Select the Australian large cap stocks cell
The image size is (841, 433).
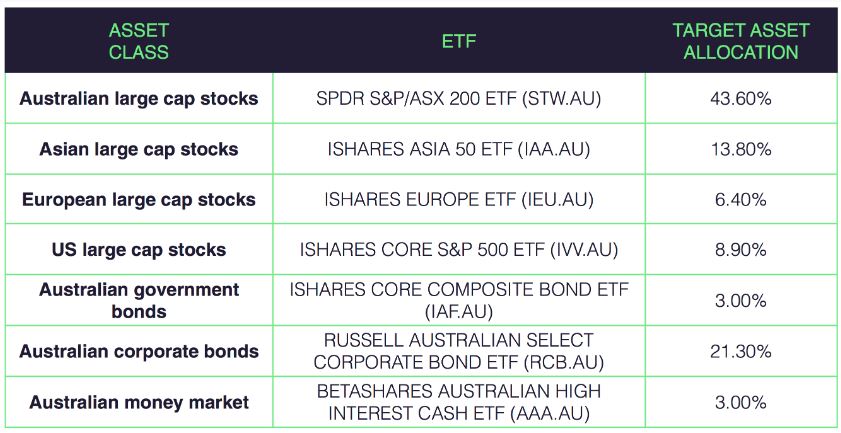tap(139, 99)
